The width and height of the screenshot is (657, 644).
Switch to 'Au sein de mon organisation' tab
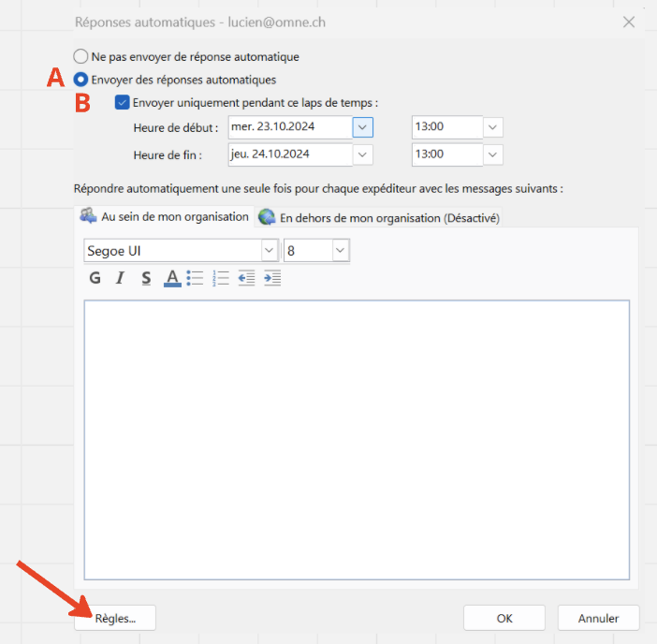165,217
